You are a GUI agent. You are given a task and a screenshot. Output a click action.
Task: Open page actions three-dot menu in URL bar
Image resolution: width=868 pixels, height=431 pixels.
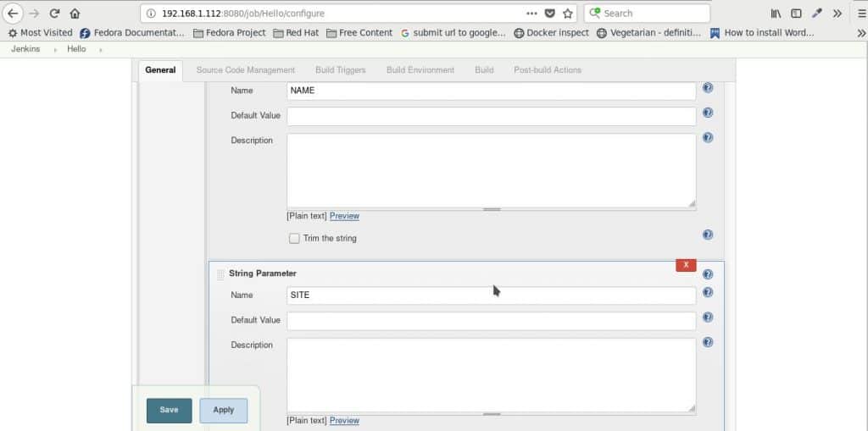coord(531,14)
